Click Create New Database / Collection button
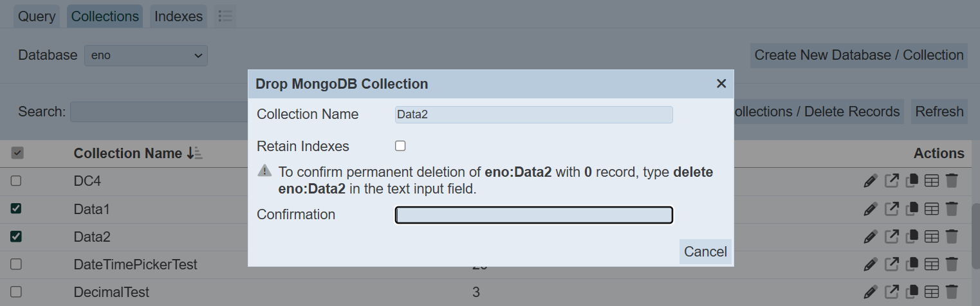Viewport: 980px width, 306px height. [x=858, y=55]
